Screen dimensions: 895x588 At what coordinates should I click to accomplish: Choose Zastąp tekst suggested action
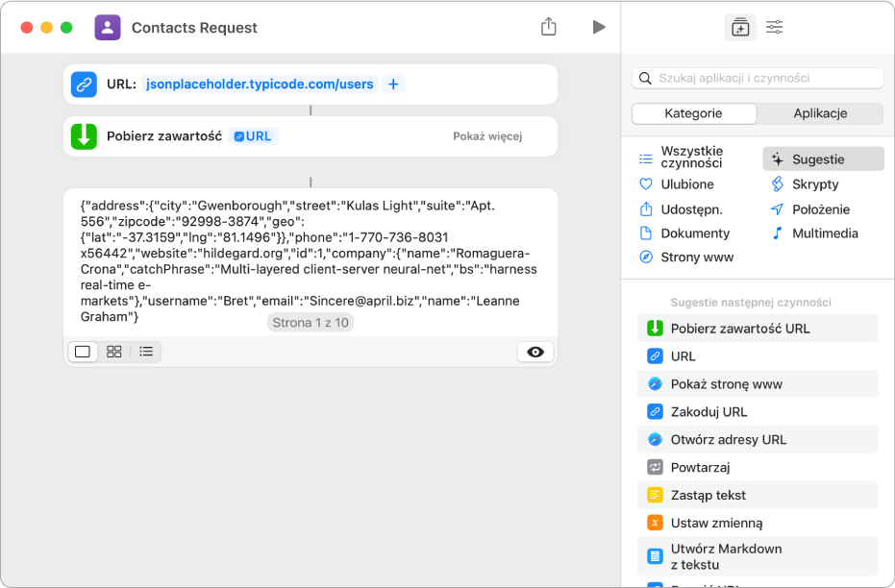click(x=708, y=496)
